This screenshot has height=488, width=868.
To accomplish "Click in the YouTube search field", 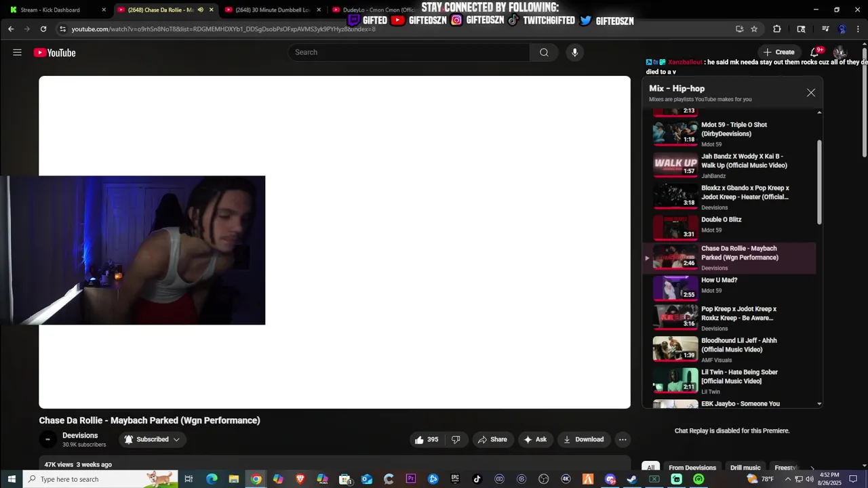I will [x=409, y=52].
